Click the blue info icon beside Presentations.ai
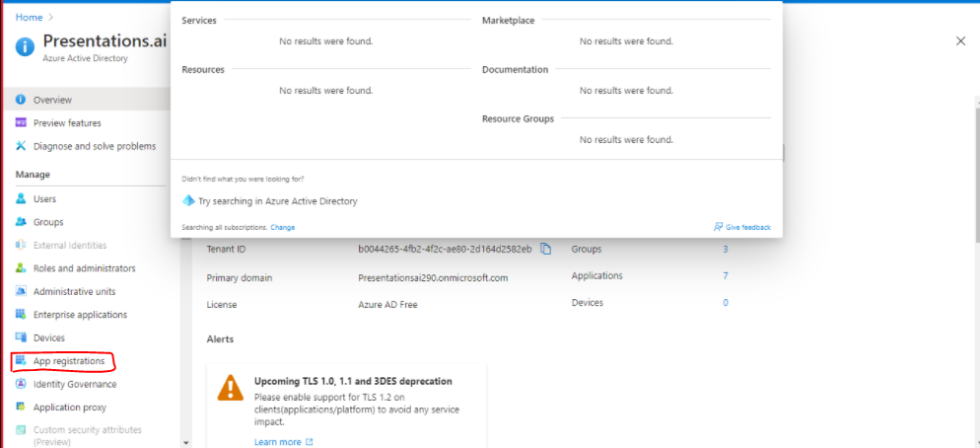 pyautogui.click(x=25, y=47)
